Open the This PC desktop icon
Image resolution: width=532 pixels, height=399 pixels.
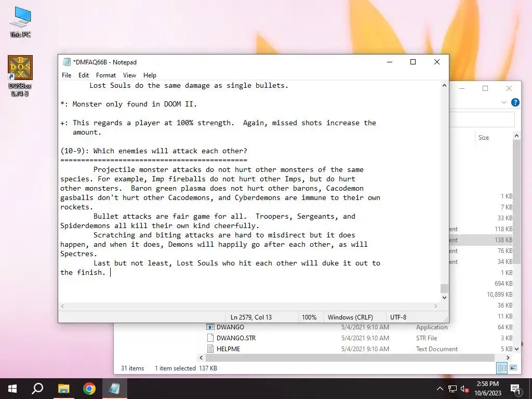(x=20, y=22)
